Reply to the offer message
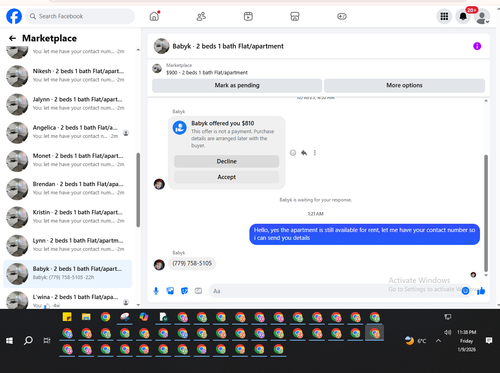 (x=304, y=153)
